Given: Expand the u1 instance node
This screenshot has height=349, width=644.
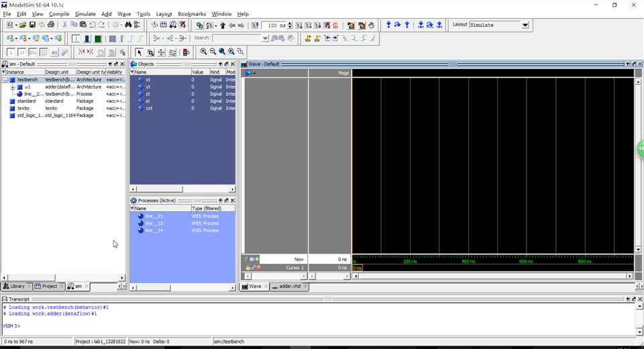Looking at the screenshot, I should click(12, 87).
